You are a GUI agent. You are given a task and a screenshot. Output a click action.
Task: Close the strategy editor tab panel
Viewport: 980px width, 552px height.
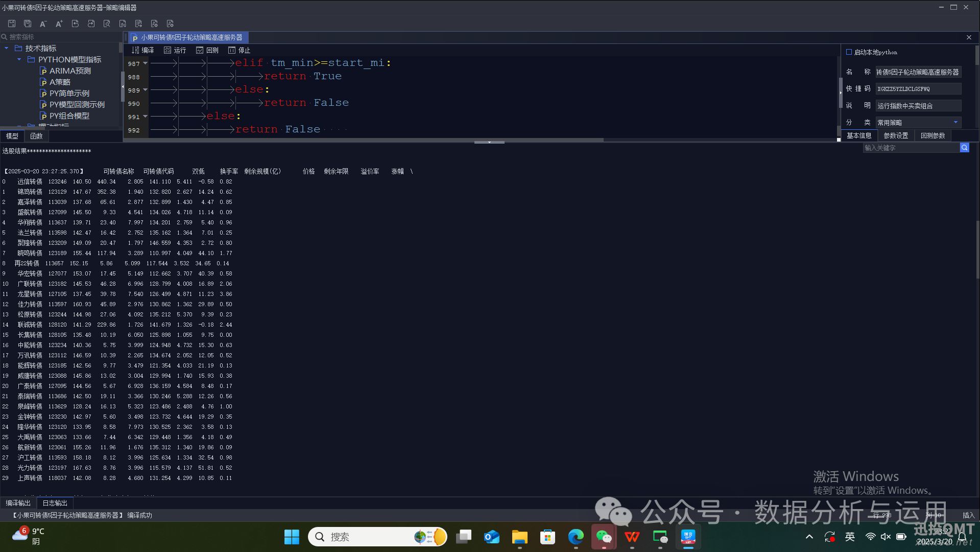(x=969, y=37)
